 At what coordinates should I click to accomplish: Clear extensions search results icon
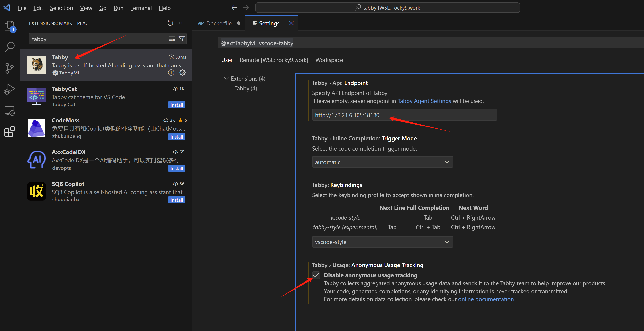point(172,39)
